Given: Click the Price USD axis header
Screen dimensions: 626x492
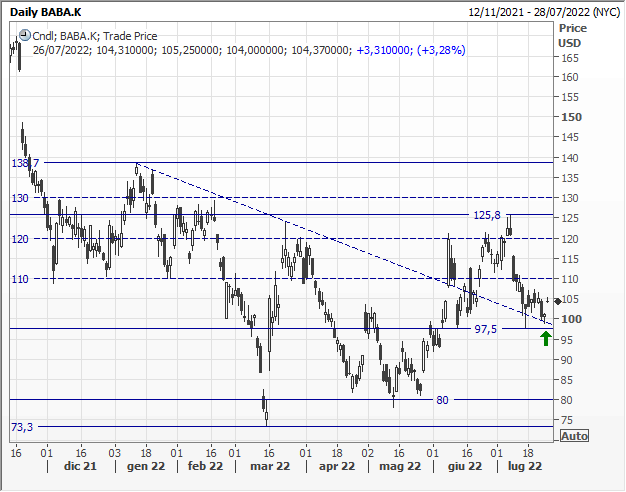Looking at the screenshot, I should click(572, 36).
